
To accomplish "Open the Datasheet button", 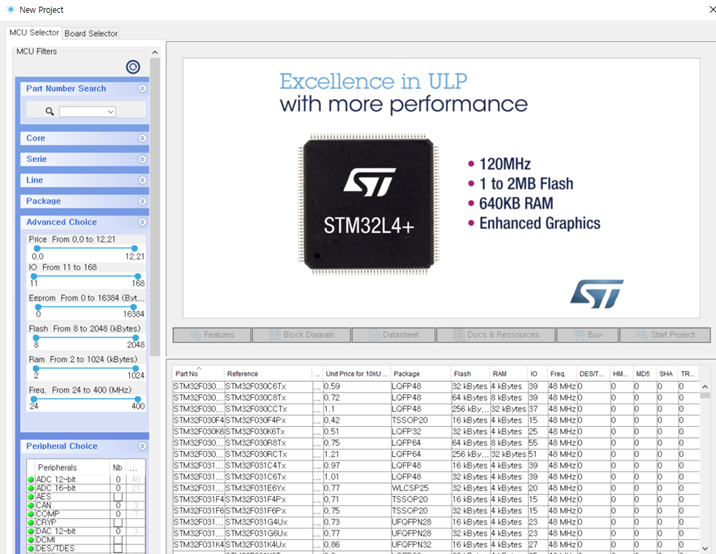I will (394, 335).
